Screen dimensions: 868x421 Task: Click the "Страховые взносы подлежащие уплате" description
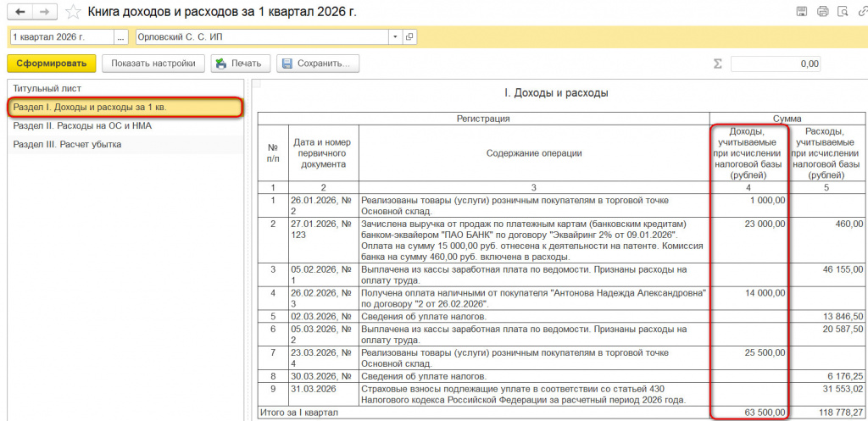tap(534, 394)
